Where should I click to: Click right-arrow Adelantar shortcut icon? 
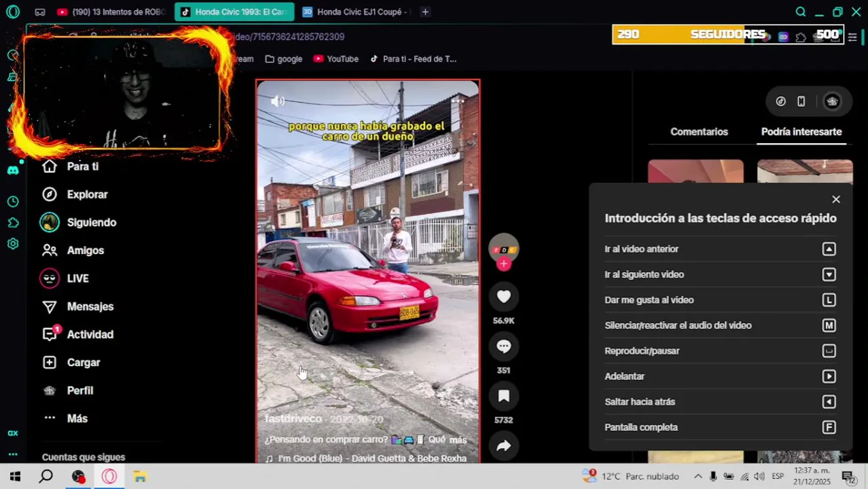click(x=829, y=376)
